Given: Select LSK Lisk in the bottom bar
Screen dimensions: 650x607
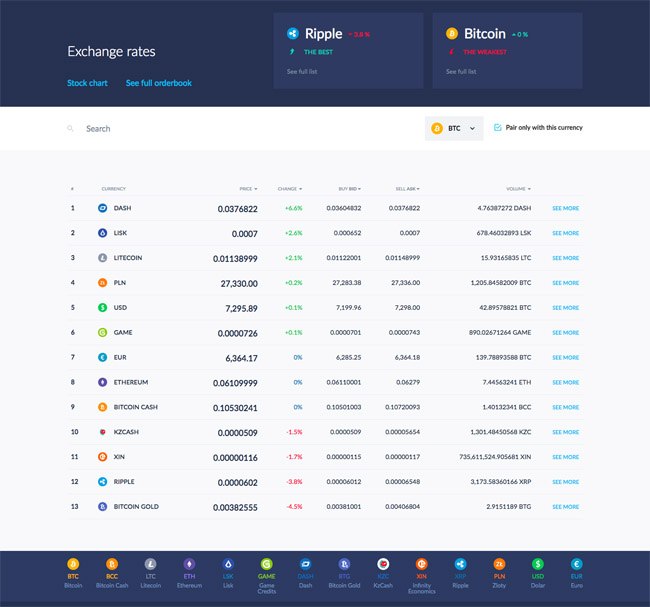Looking at the screenshot, I should point(228,573).
